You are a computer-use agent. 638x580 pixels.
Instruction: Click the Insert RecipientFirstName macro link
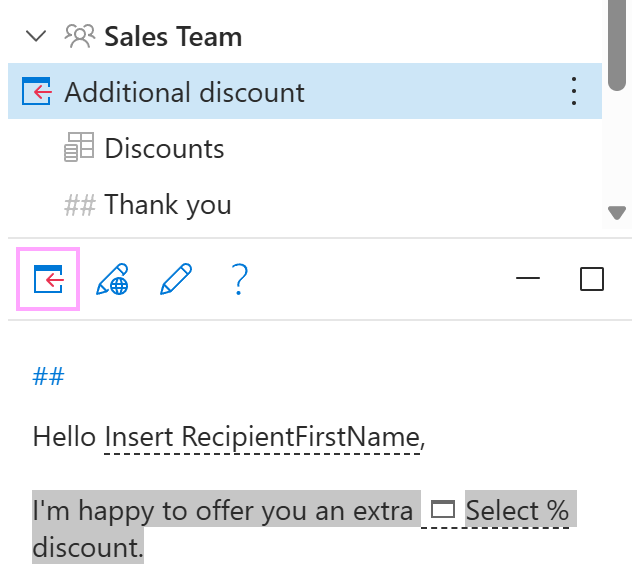click(262, 437)
